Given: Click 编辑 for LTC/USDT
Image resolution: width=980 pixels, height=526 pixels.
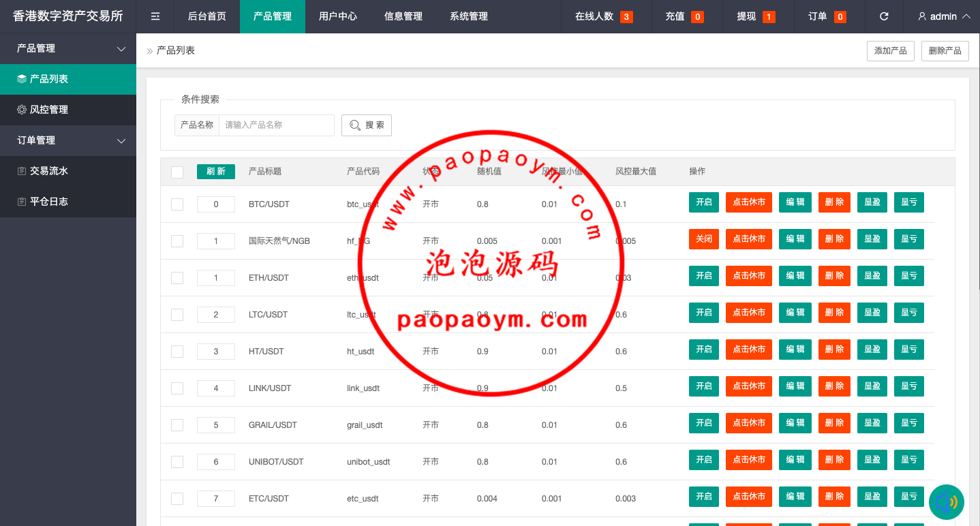Looking at the screenshot, I should pyautogui.click(x=795, y=313).
